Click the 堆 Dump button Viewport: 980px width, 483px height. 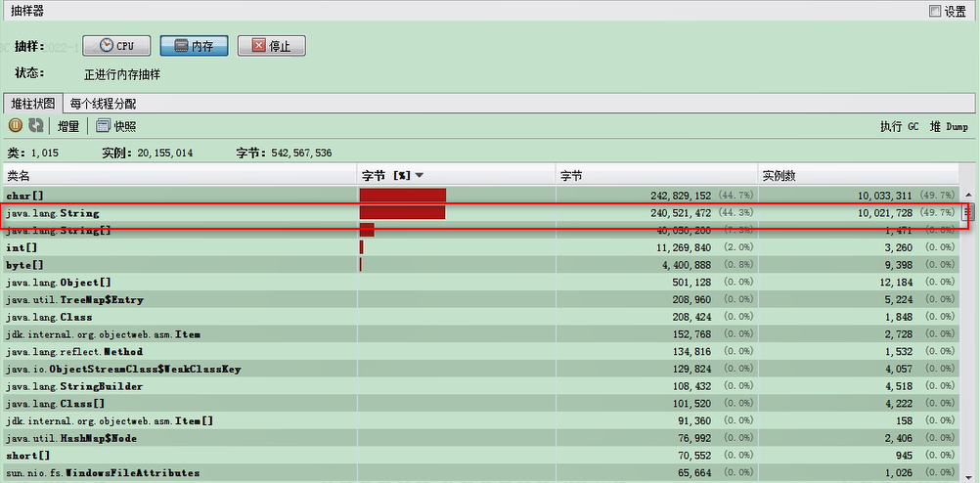tap(948, 127)
